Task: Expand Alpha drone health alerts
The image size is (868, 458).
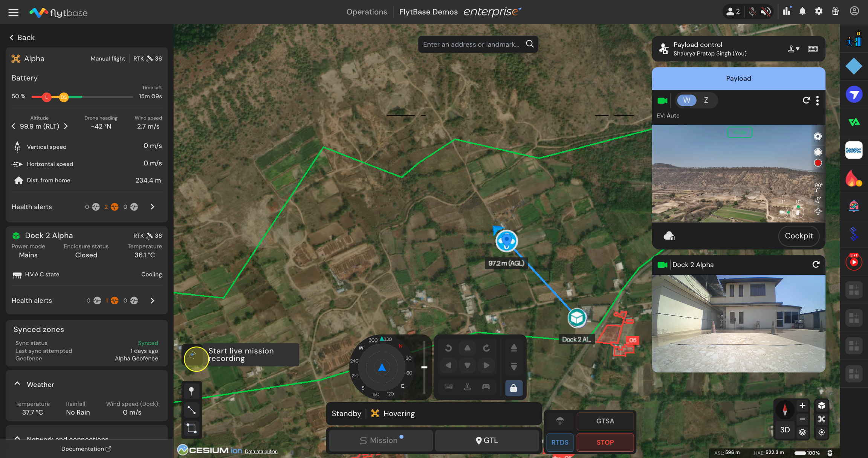Action: tap(152, 207)
